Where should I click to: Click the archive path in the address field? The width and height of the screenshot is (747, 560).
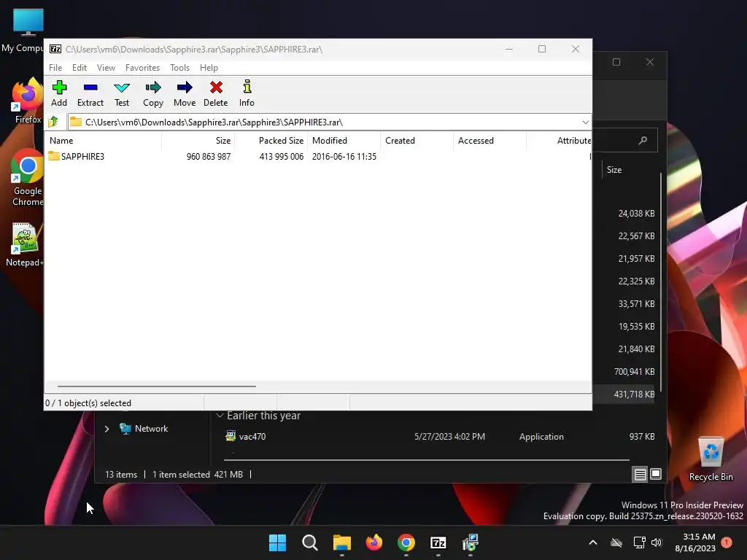coord(214,122)
